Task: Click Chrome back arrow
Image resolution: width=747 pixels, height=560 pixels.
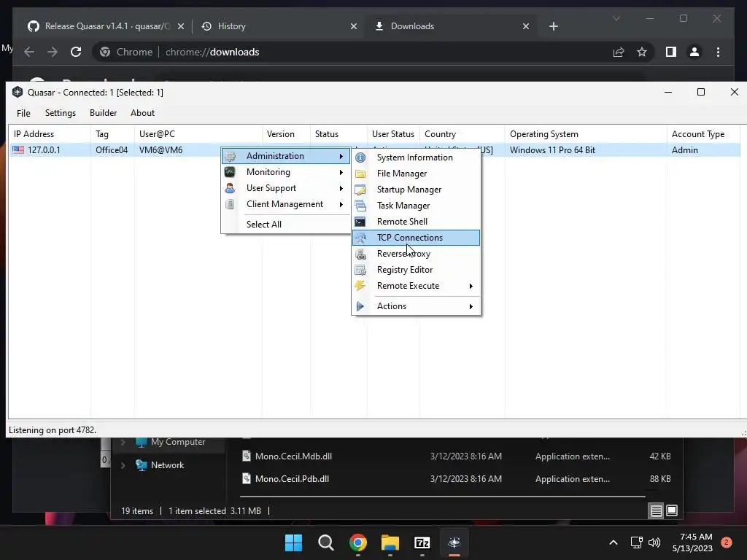Action: click(x=29, y=52)
